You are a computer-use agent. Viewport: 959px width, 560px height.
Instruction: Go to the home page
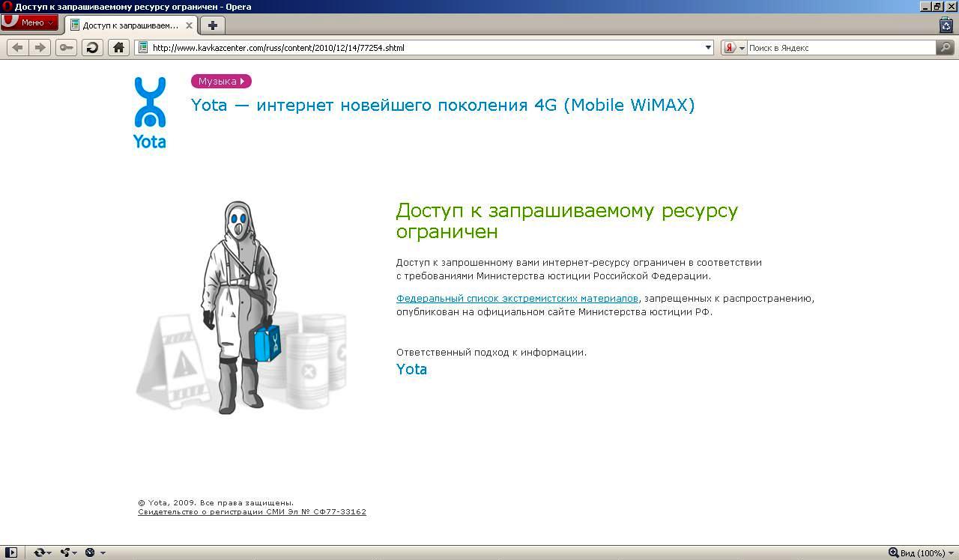[118, 48]
